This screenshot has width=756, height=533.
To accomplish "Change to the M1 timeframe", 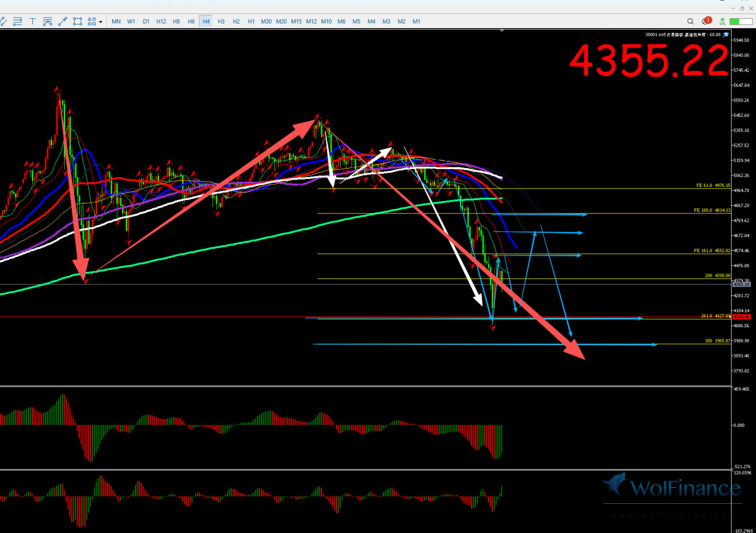I will tap(416, 21).
